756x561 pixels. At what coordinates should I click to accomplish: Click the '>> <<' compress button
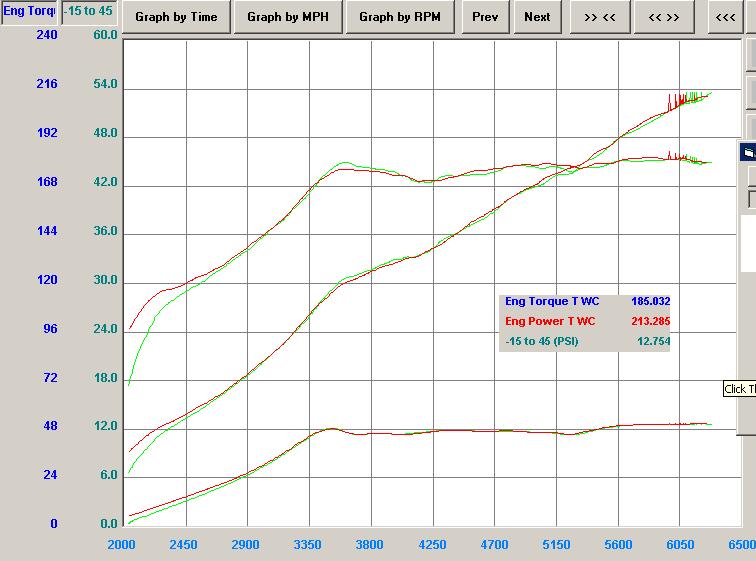coord(600,17)
